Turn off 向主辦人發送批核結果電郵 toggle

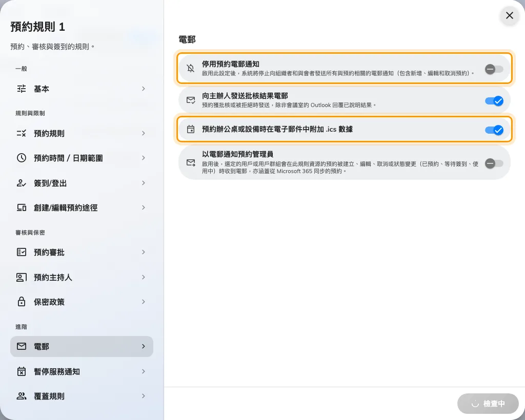coord(494,101)
